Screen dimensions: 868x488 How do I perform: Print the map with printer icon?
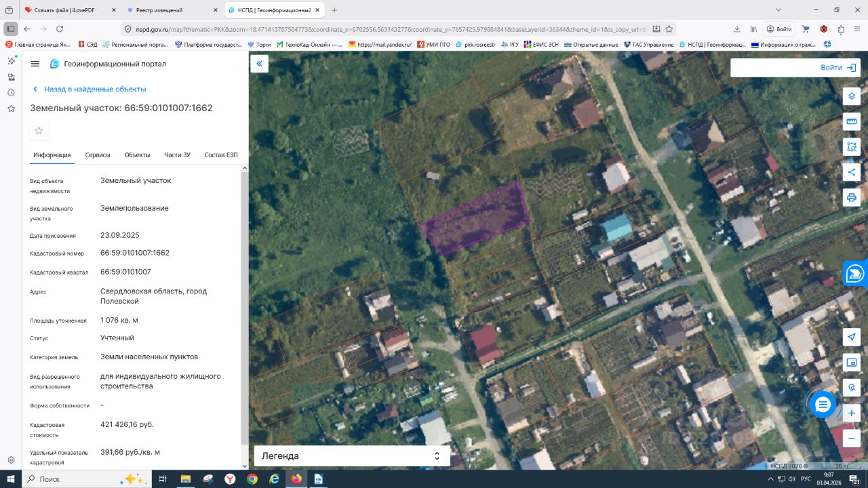tap(852, 197)
